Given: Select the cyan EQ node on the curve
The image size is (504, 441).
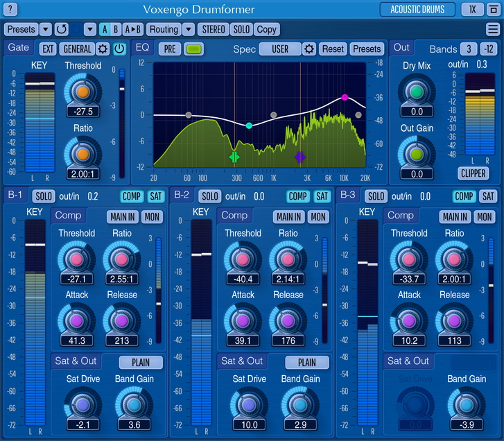Looking at the screenshot, I should (249, 126).
